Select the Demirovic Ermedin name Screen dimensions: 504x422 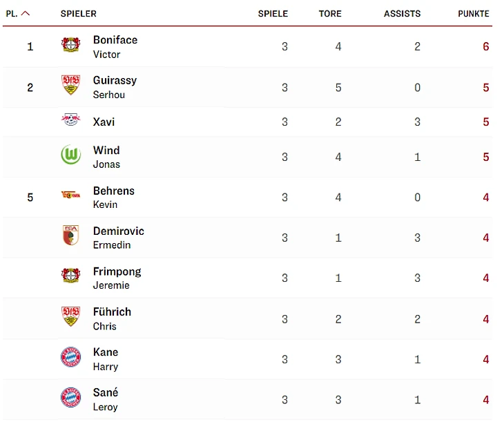118,238
